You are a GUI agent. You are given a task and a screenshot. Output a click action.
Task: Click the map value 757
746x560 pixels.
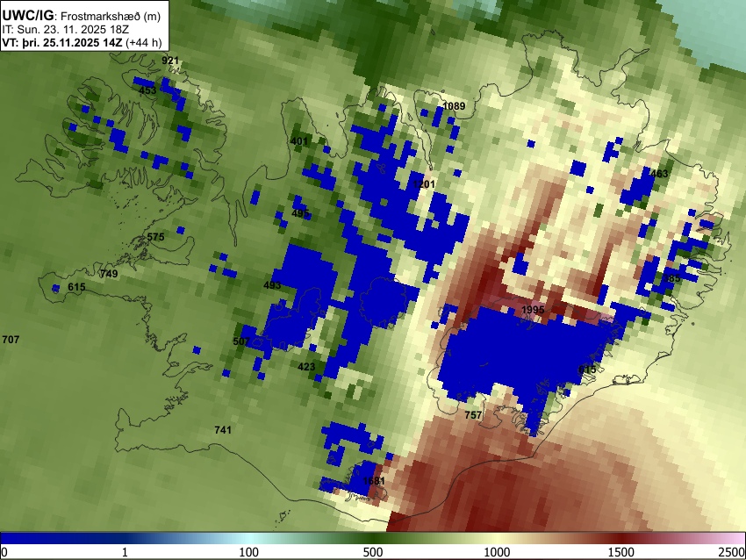pyautogui.click(x=473, y=415)
